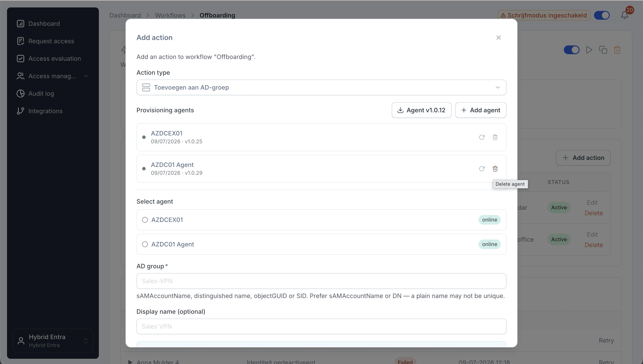Click the Audit log clock icon

coord(21,94)
